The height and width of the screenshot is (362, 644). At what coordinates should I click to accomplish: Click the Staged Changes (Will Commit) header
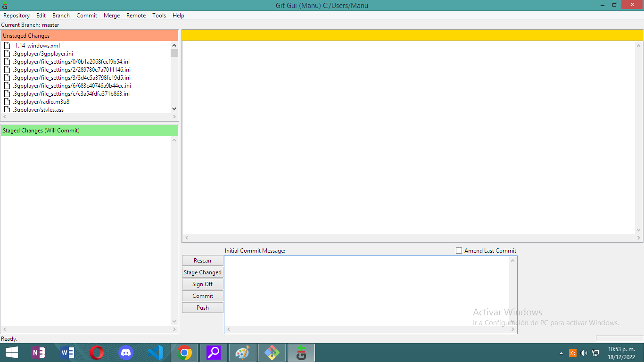(90, 131)
